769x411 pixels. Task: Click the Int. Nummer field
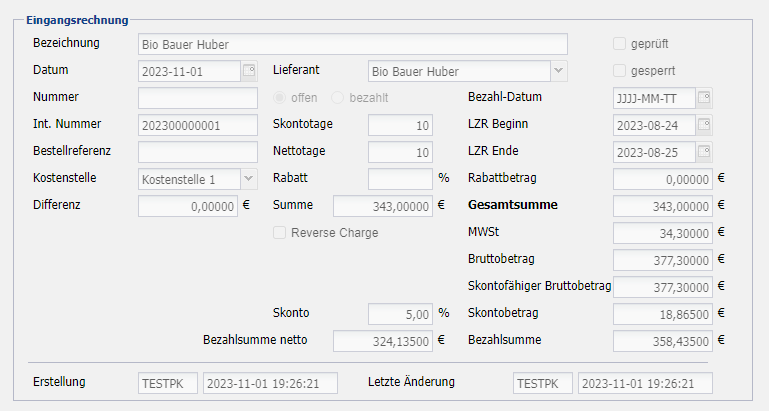click(x=197, y=125)
